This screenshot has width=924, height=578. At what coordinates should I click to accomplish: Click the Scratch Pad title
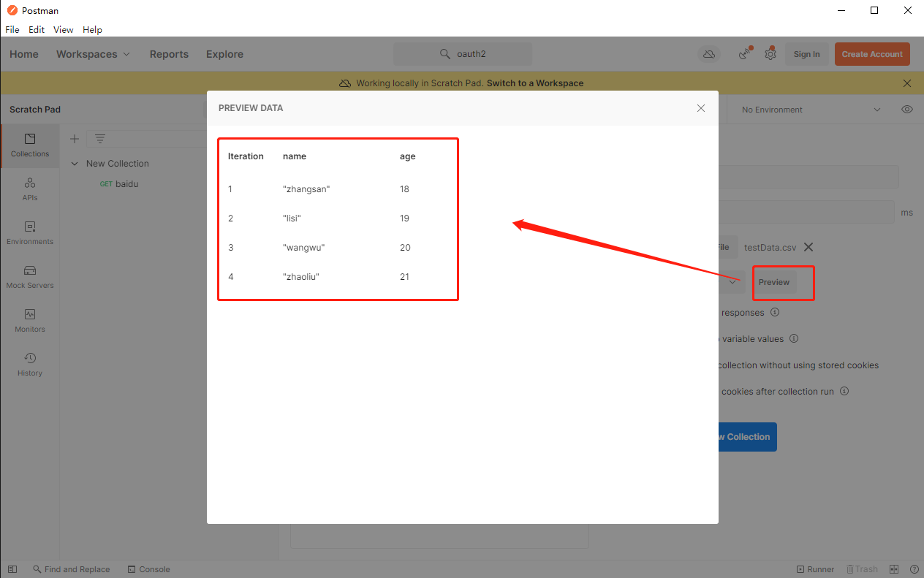click(x=35, y=110)
